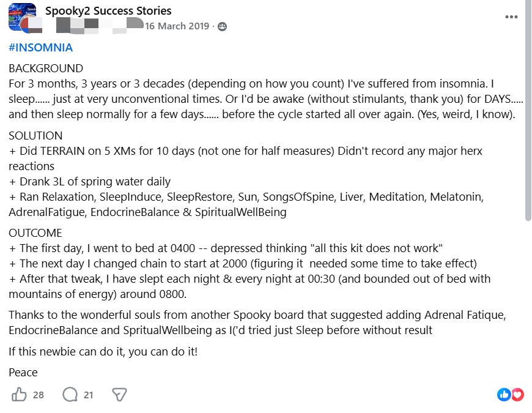This screenshot has height=413, width=532.
Task: Click the vertical scrollbar thumb
Action: (x=528, y=111)
